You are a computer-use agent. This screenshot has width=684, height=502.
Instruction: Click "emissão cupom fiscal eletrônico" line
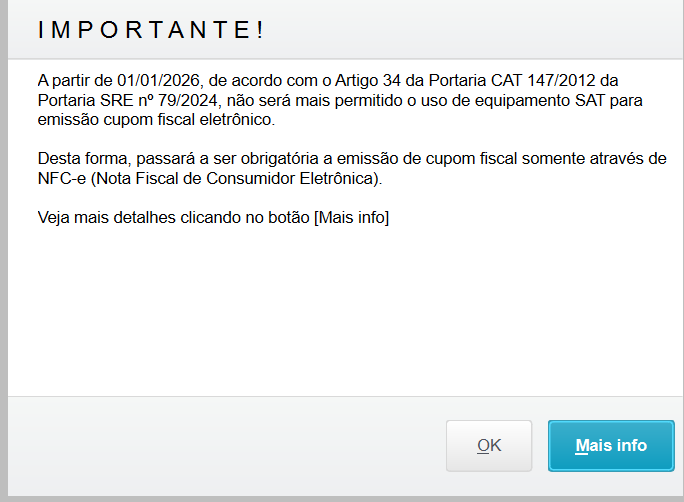click(155, 121)
